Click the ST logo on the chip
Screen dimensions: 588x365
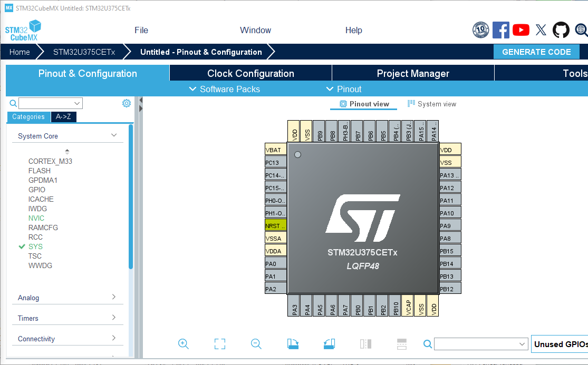[363, 218]
